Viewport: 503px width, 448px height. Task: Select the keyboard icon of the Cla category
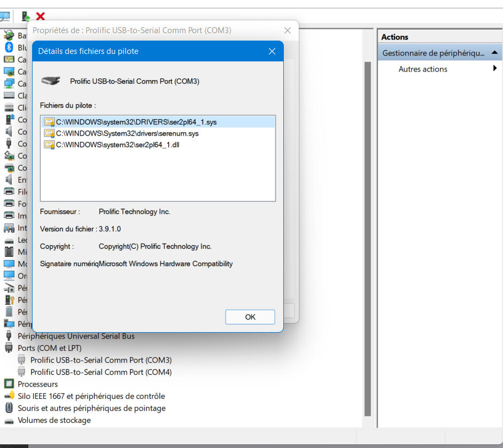(9, 95)
